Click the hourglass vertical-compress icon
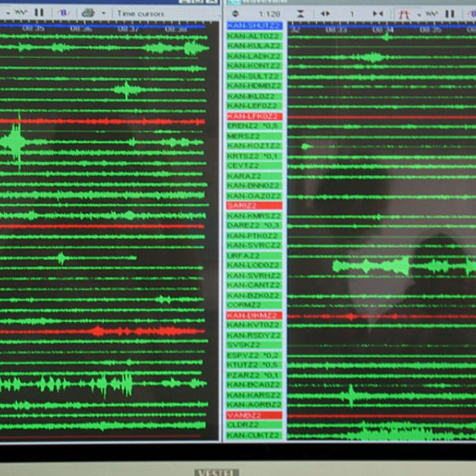476x476 pixels. [x=300, y=13]
